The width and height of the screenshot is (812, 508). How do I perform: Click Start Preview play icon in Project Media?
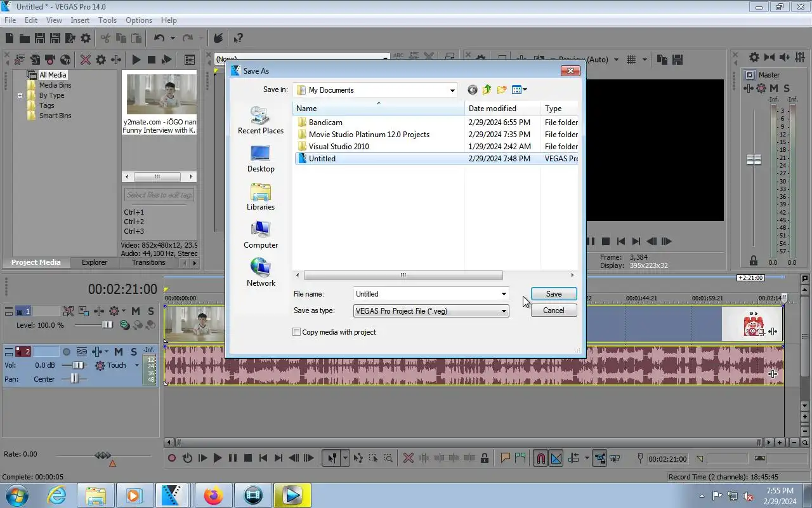click(136, 60)
